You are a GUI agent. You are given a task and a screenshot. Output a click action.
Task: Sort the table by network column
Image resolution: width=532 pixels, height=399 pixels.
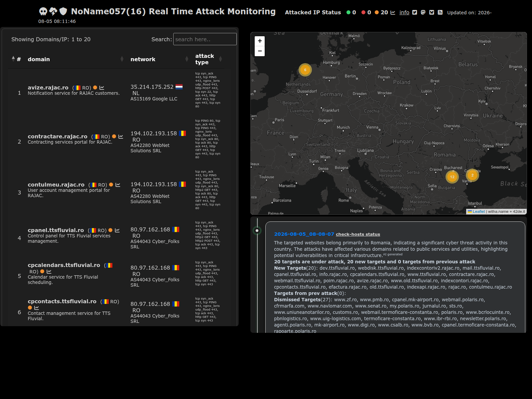pyautogui.click(x=160, y=59)
